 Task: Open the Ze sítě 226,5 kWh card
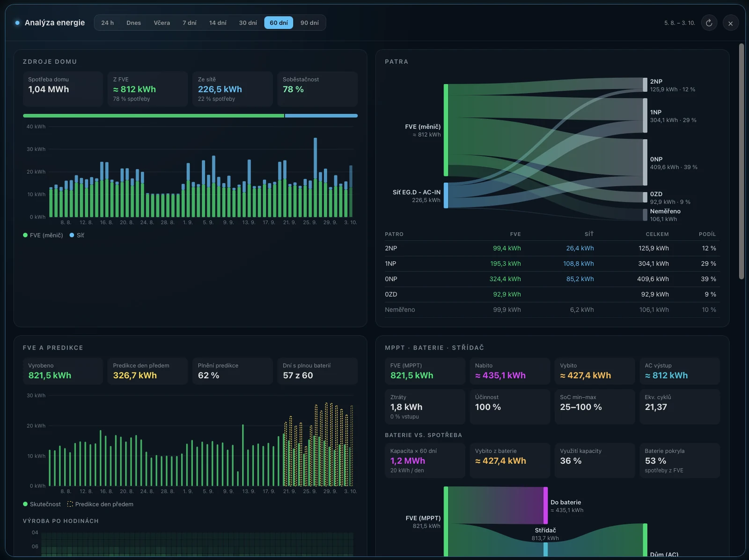[x=233, y=89]
